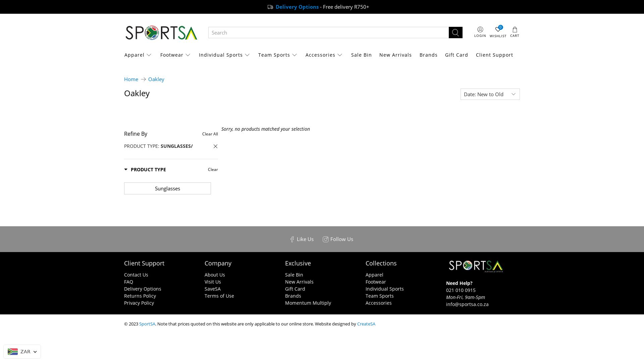This screenshot has width=644, height=362.
Task: Open the ZAR currency selector
Action: pyautogui.click(x=22, y=352)
